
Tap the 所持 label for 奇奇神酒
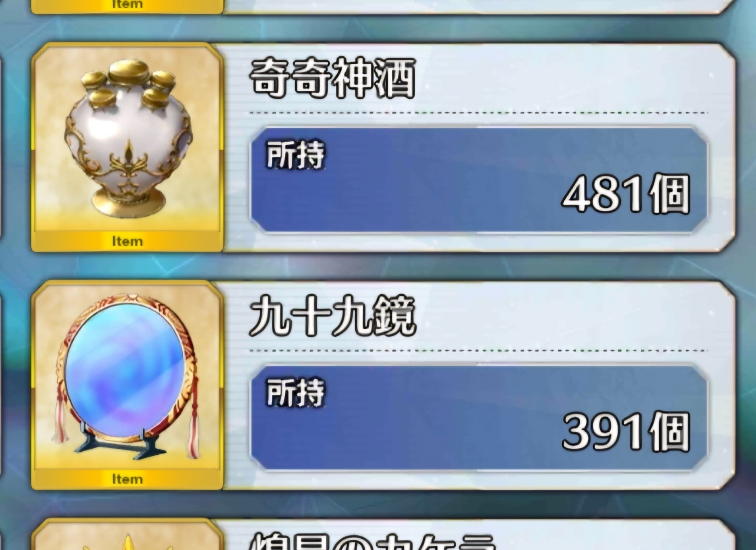point(296,154)
